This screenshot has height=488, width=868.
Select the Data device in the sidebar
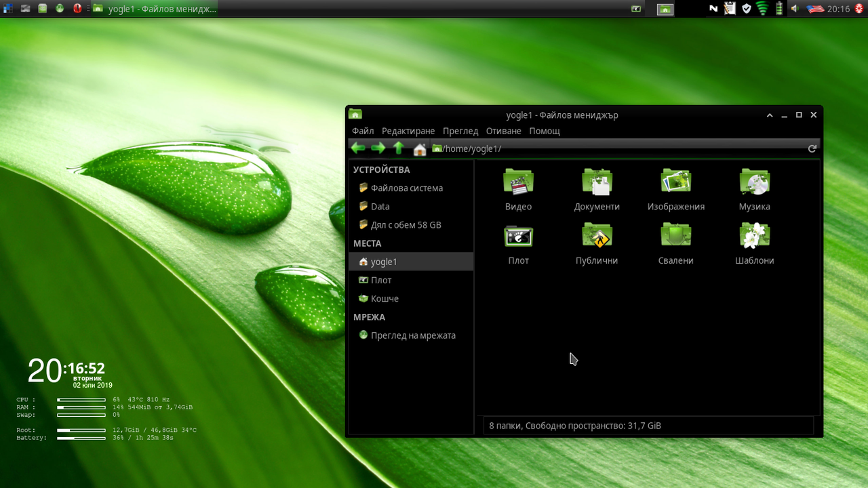click(x=411, y=206)
